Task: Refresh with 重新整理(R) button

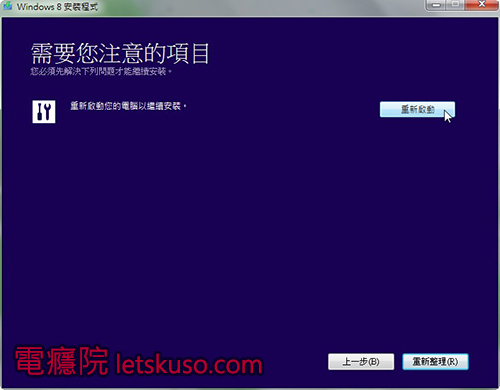Action: pyautogui.click(x=435, y=362)
